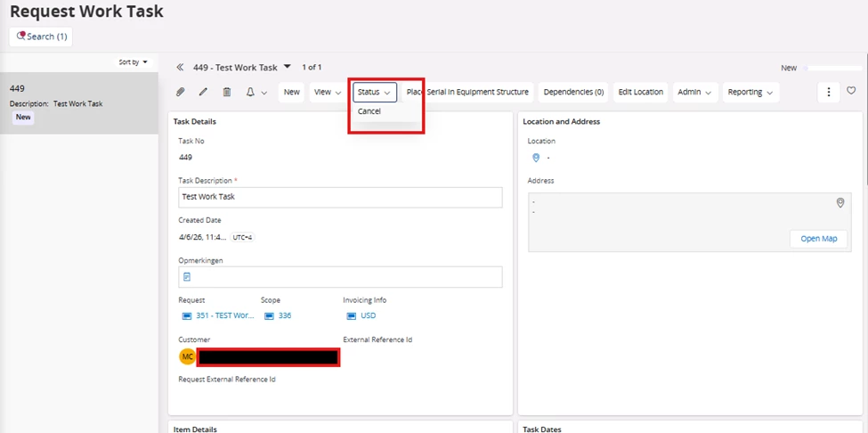Viewport: 868px width, 433px height.
Task: Click the map pin in Address box
Action: click(x=840, y=203)
